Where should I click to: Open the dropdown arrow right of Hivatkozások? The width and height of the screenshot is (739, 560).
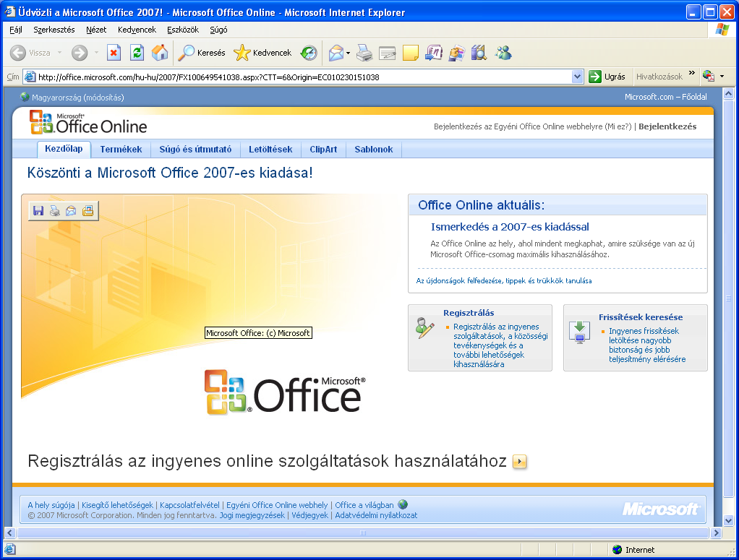(x=722, y=77)
